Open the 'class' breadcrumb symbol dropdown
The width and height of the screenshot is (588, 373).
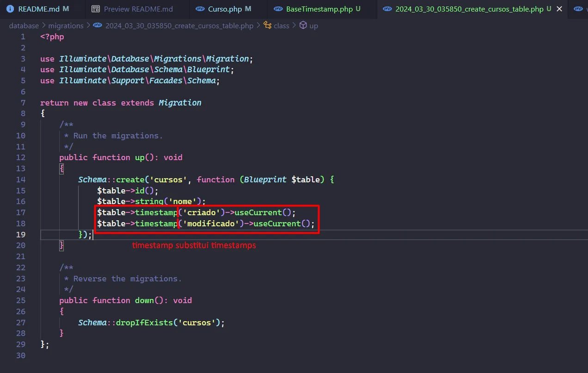coord(281,26)
